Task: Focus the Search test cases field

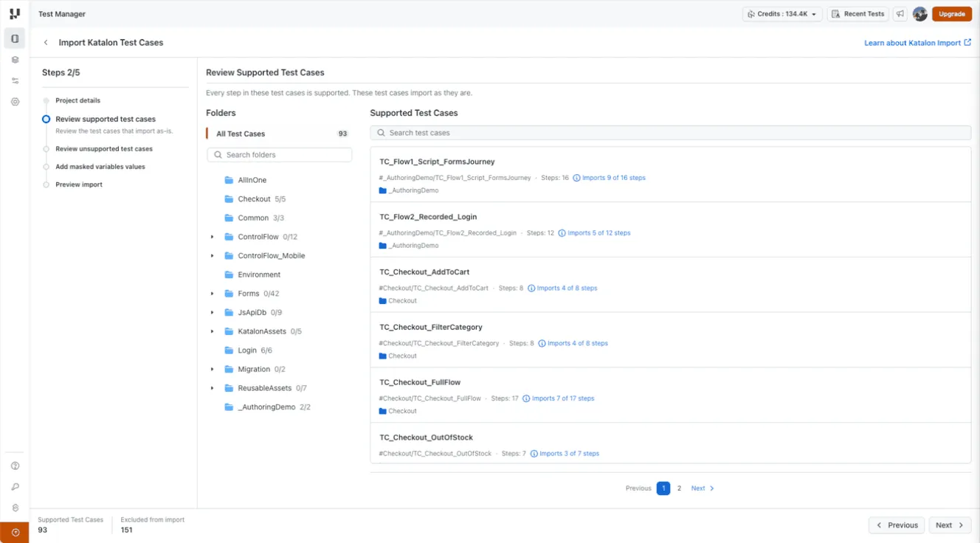Action: point(670,133)
